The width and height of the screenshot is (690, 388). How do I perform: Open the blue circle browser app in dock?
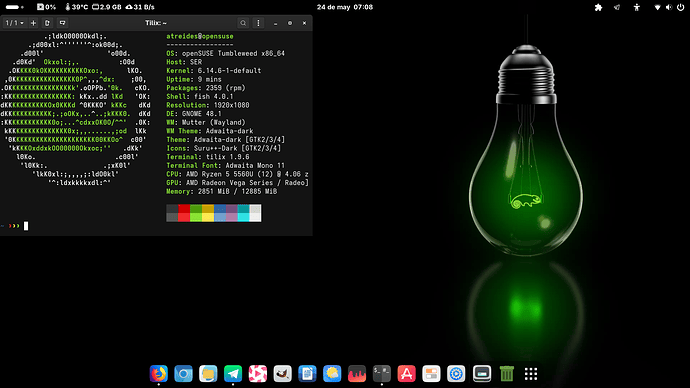pyautogui.click(x=184, y=374)
